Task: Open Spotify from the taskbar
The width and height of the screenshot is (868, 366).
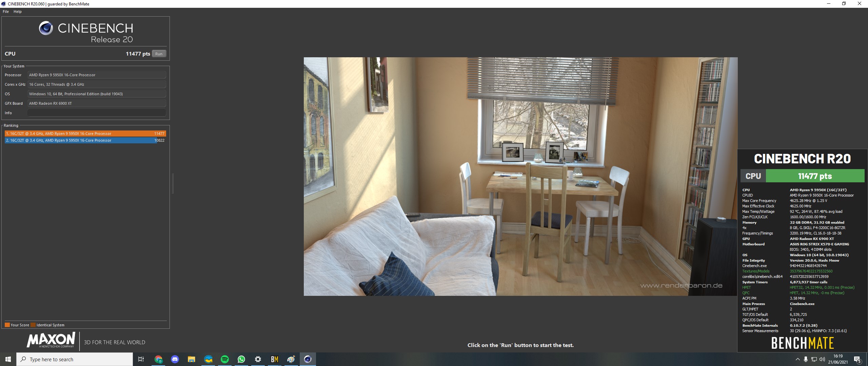Action: pos(225,359)
